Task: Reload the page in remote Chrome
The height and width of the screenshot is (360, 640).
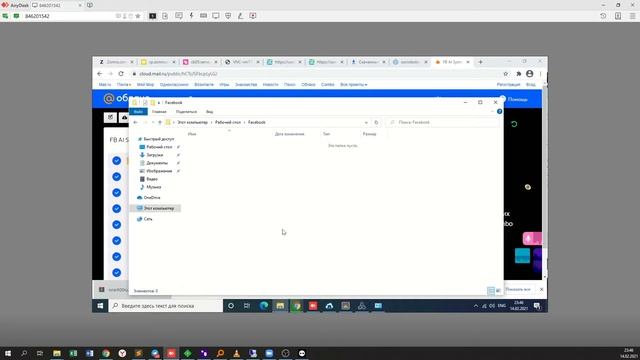Action: click(121, 73)
